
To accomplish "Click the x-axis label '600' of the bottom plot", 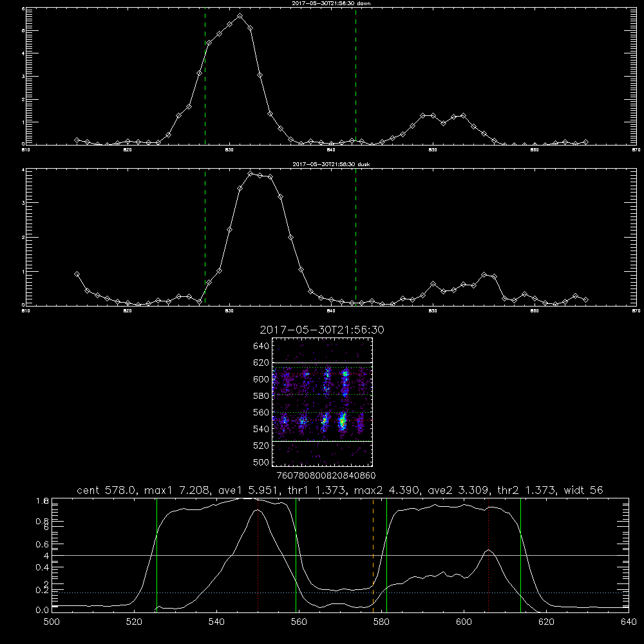I will pyautogui.click(x=464, y=622).
